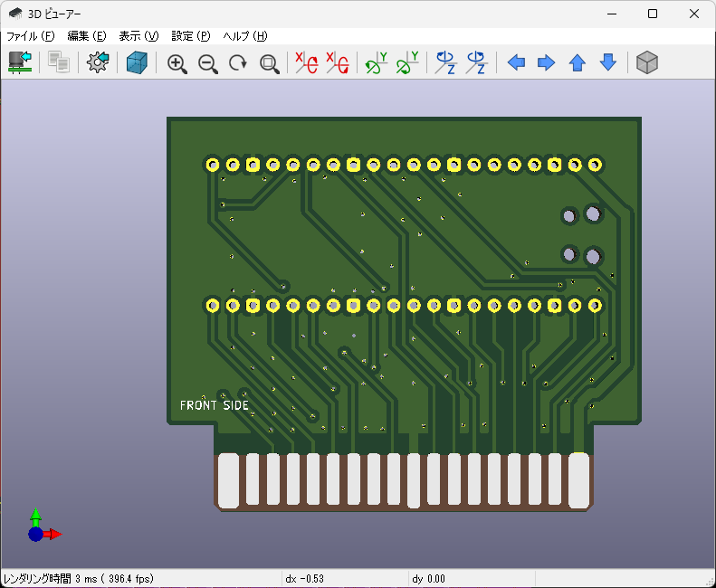Rotate X clockwise icon
The height and width of the screenshot is (588, 716).
coord(306,62)
